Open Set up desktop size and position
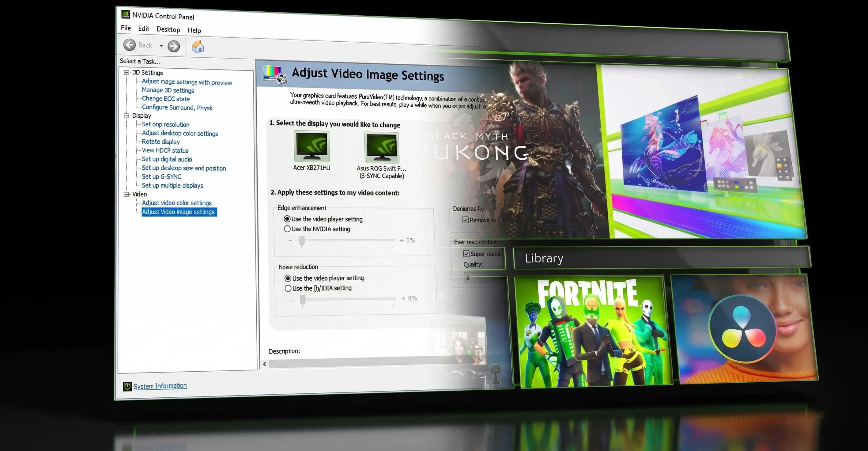The width and height of the screenshot is (868, 451). pos(184,168)
